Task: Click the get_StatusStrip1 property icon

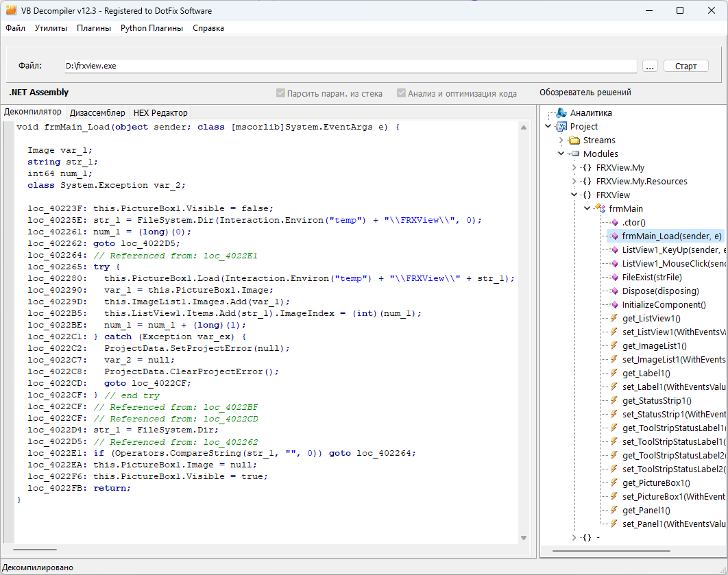Action: click(614, 400)
